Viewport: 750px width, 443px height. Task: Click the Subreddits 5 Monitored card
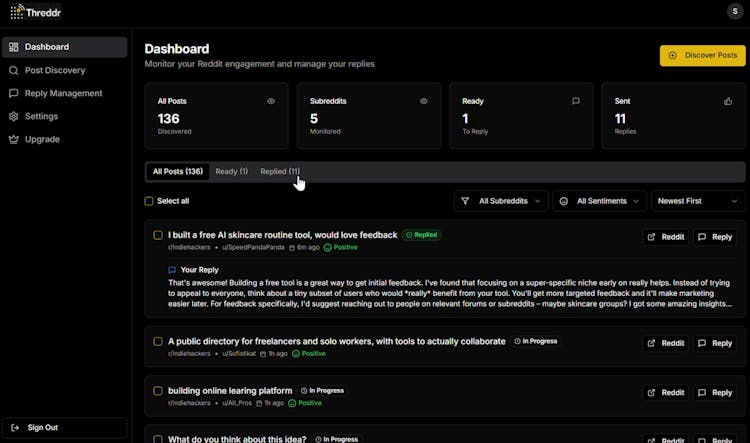pyautogui.click(x=369, y=116)
